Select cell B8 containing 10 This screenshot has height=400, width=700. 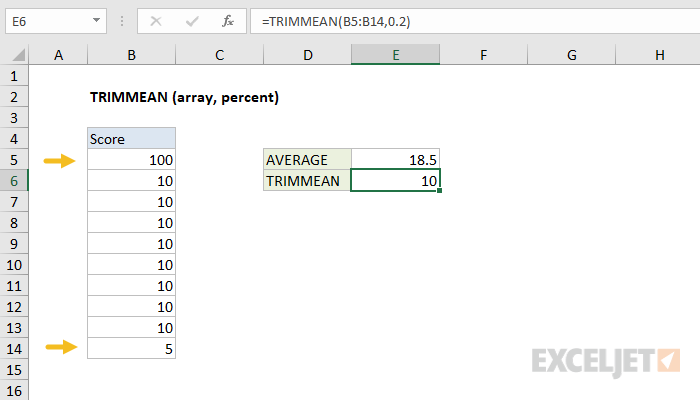click(131, 223)
